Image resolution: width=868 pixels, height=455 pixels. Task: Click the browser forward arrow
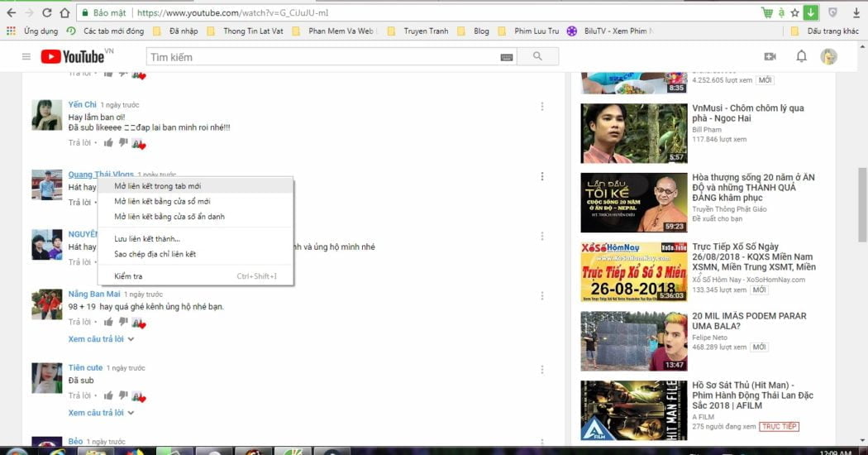(x=29, y=12)
